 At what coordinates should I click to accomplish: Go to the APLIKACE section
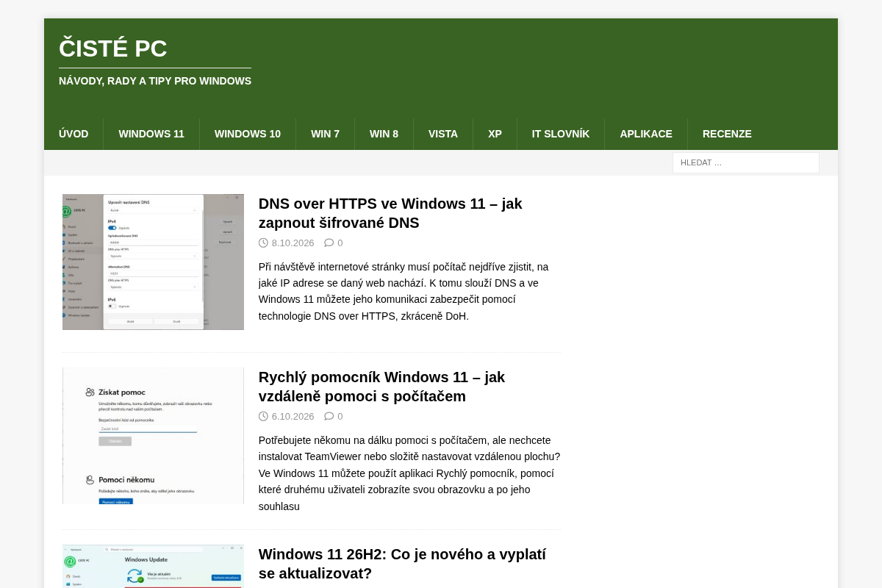point(646,134)
